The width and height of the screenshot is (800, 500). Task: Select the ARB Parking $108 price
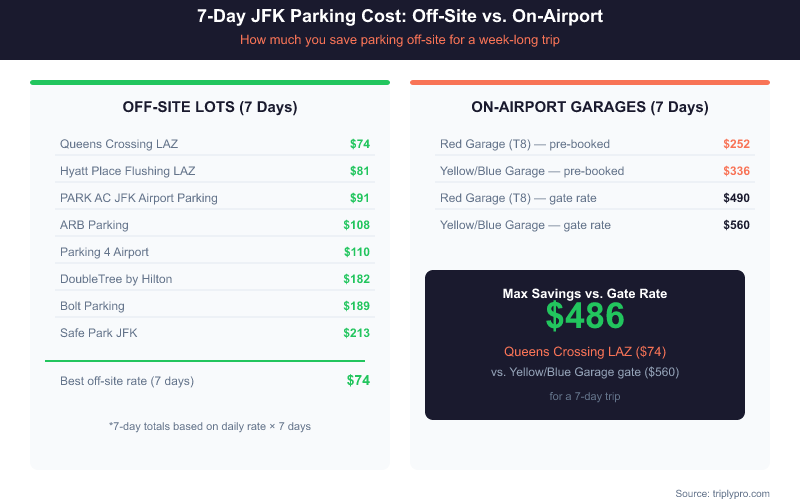356,225
